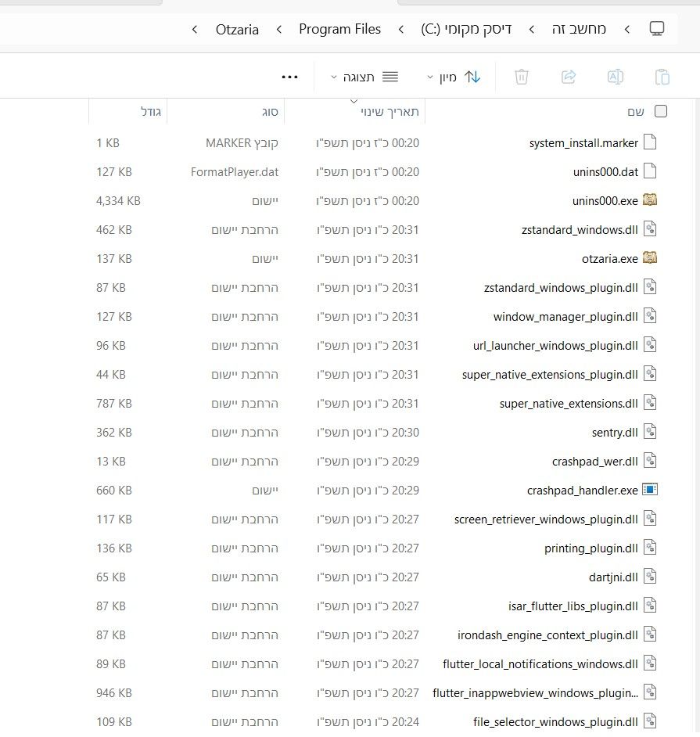Click the crashpad_handler.exe file name

coord(583,491)
